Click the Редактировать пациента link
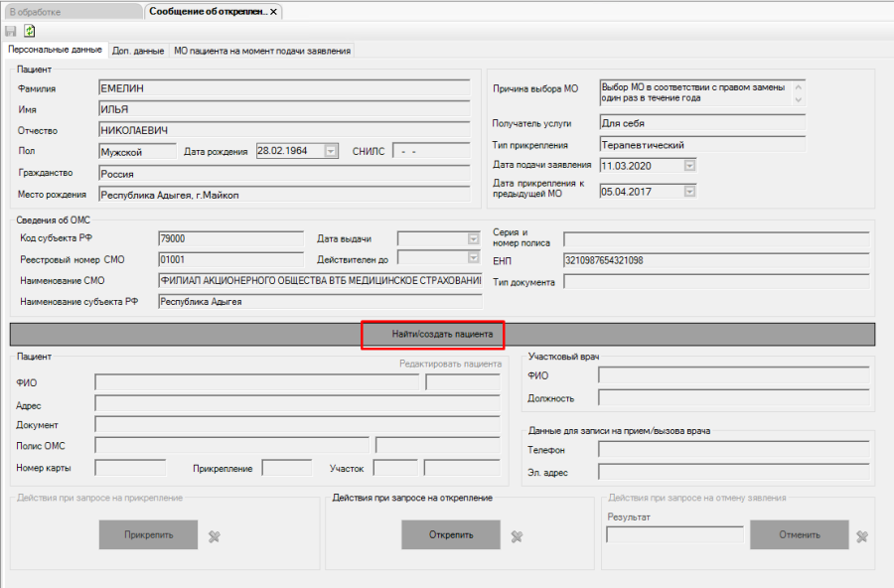Viewport: 894px width, 588px height. tap(450, 365)
